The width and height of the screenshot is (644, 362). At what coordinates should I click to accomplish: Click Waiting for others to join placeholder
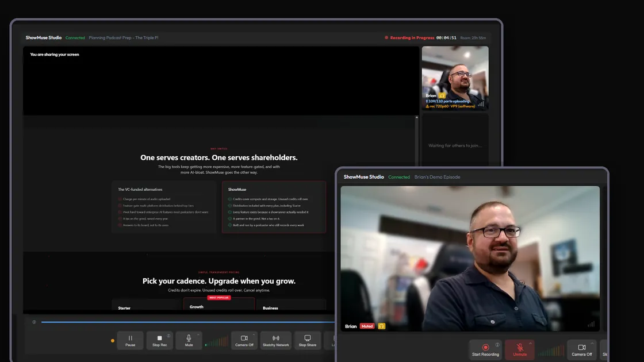[x=455, y=145]
